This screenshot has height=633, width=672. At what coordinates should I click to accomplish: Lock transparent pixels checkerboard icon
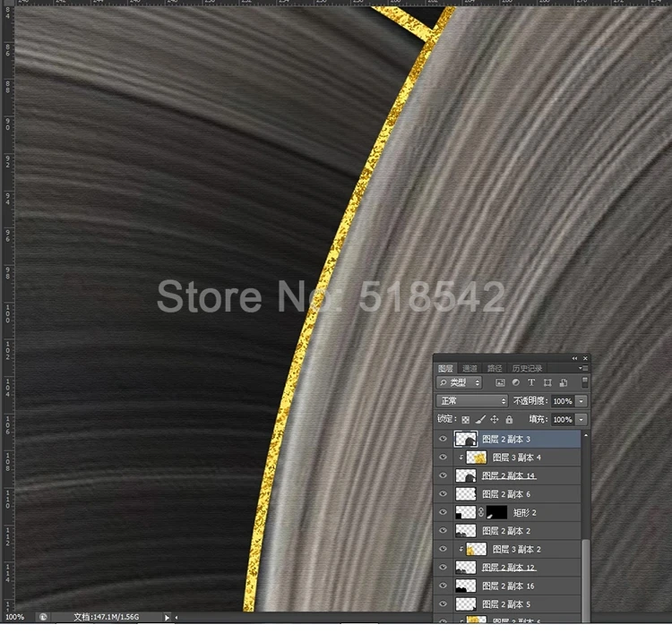click(466, 419)
